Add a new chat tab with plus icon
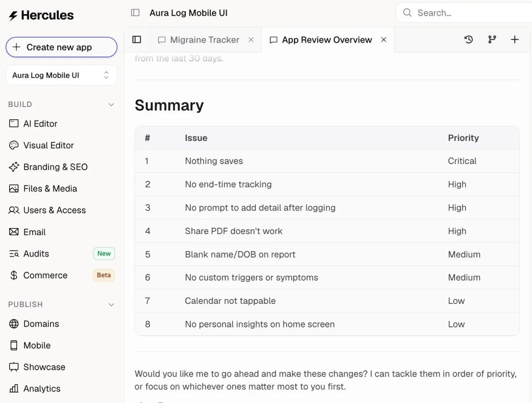 (x=515, y=39)
